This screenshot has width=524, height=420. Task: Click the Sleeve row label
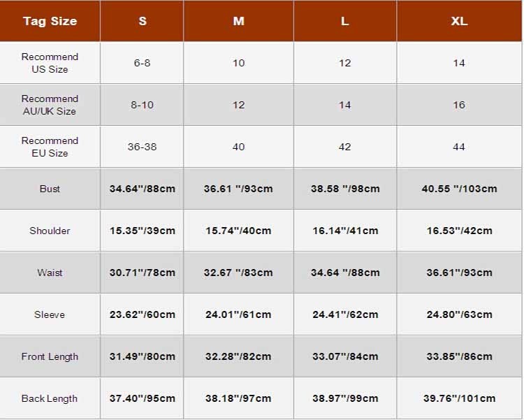pyautogui.click(x=50, y=314)
